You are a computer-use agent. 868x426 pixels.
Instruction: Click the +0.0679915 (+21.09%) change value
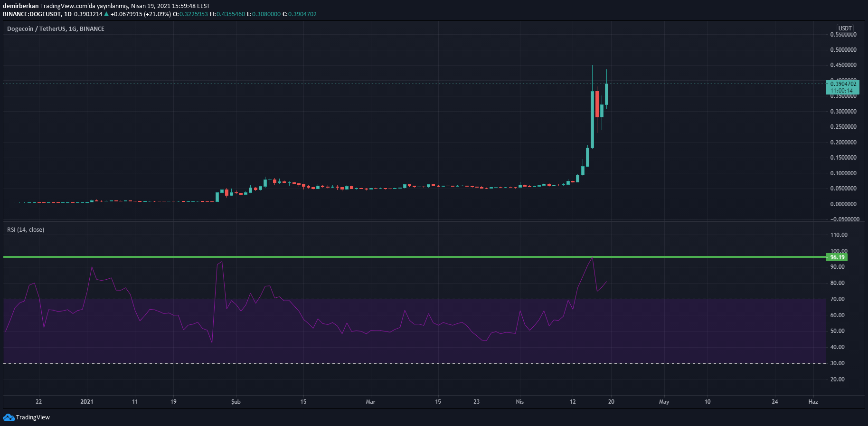[x=141, y=14]
